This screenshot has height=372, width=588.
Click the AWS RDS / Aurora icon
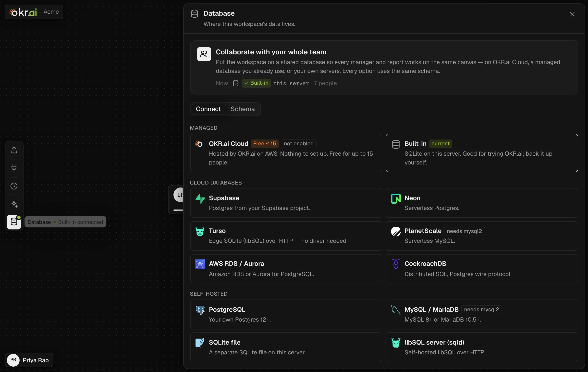click(200, 264)
